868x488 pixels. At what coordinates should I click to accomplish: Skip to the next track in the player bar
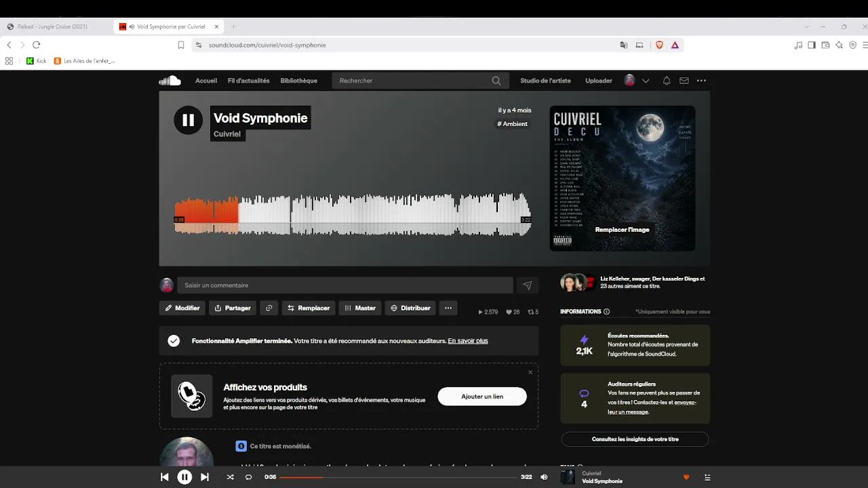point(205,477)
